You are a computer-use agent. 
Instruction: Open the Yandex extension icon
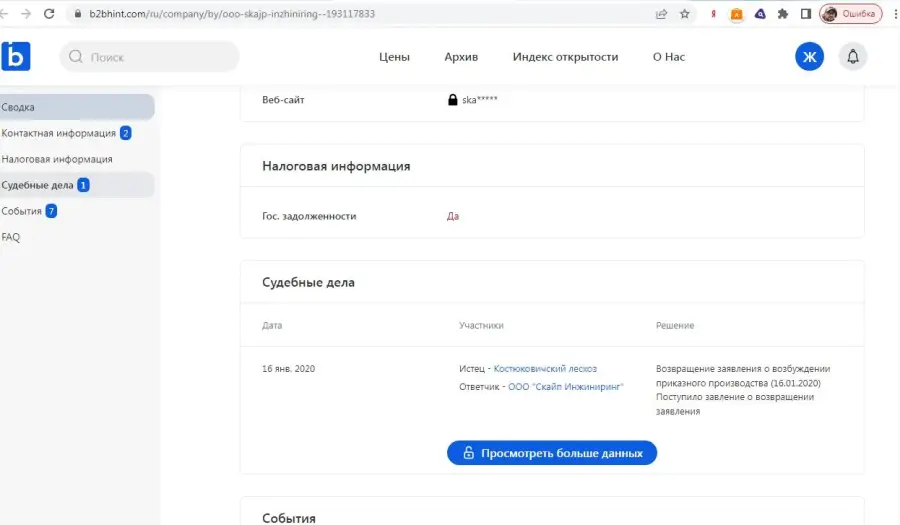tap(713, 14)
